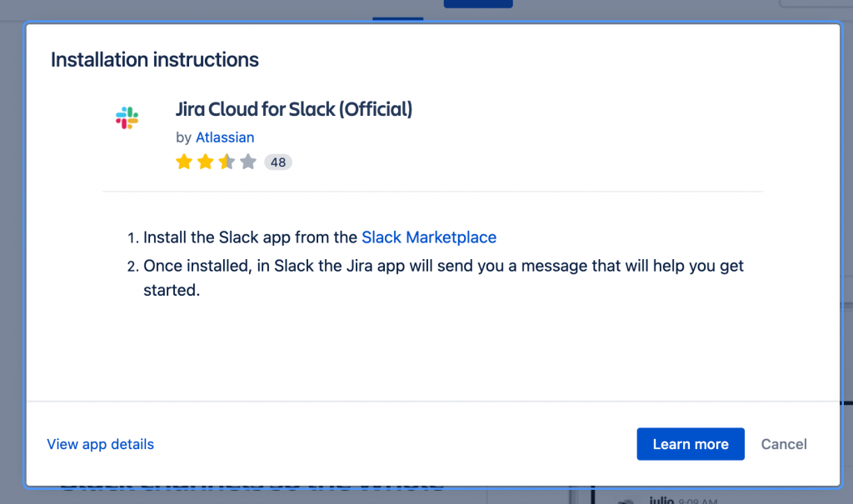Screen dimensions: 853x504
Task: Click the second yellow rating star
Action: (x=205, y=162)
